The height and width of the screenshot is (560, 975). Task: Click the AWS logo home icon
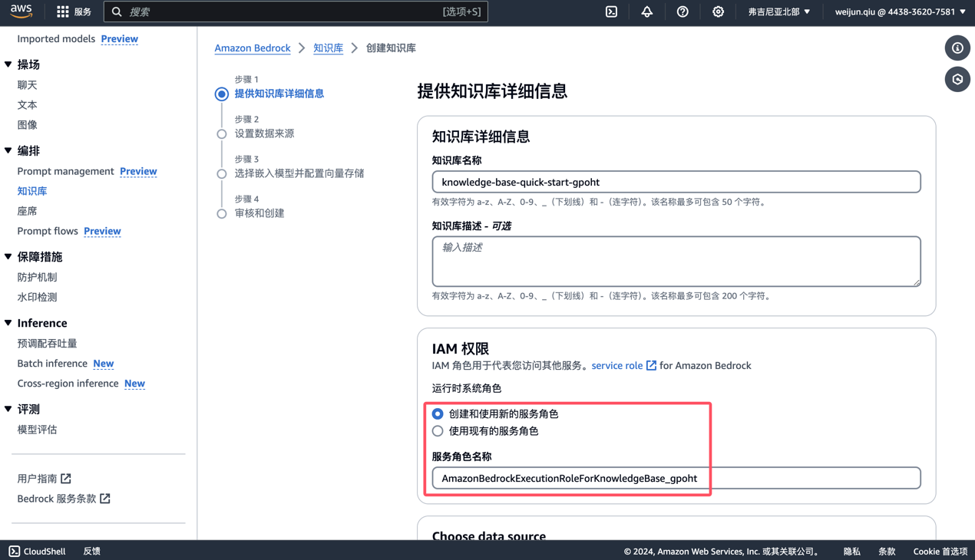21,12
